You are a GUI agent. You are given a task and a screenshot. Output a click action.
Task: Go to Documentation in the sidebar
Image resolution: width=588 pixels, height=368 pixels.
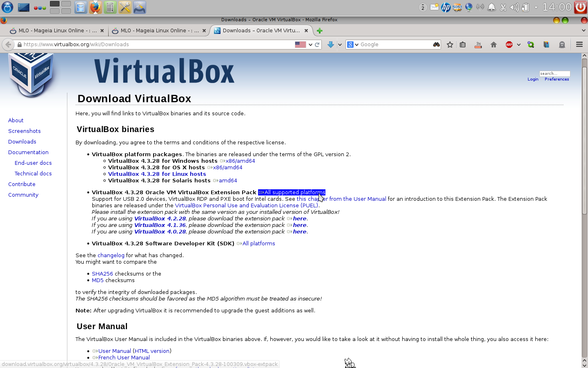coord(28,153)
